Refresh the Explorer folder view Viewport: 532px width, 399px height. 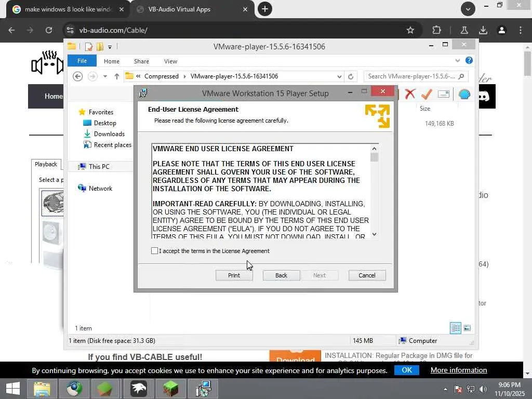tap(351, 76)
